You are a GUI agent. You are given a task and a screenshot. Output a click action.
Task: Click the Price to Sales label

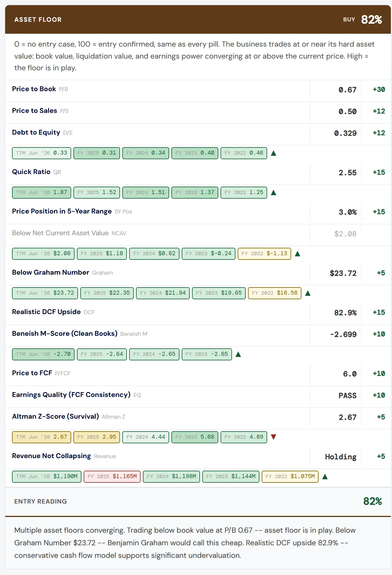click(x=35, y=111)
